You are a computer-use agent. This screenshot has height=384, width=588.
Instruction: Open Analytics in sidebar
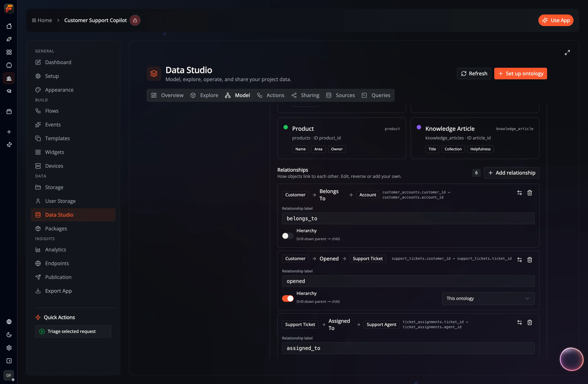pos(73,249)
